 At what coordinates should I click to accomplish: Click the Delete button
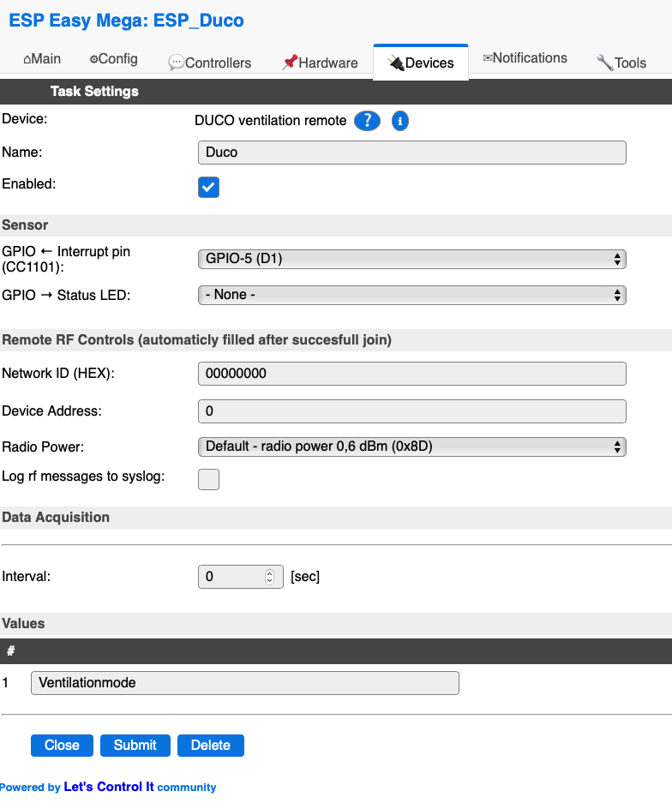[211, 745]
